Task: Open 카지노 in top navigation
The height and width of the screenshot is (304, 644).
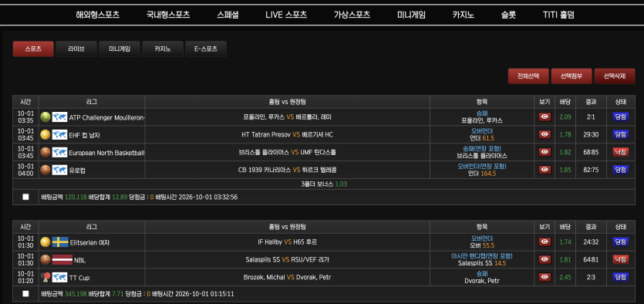Action: pyautogui.click(x=464, y=15)
